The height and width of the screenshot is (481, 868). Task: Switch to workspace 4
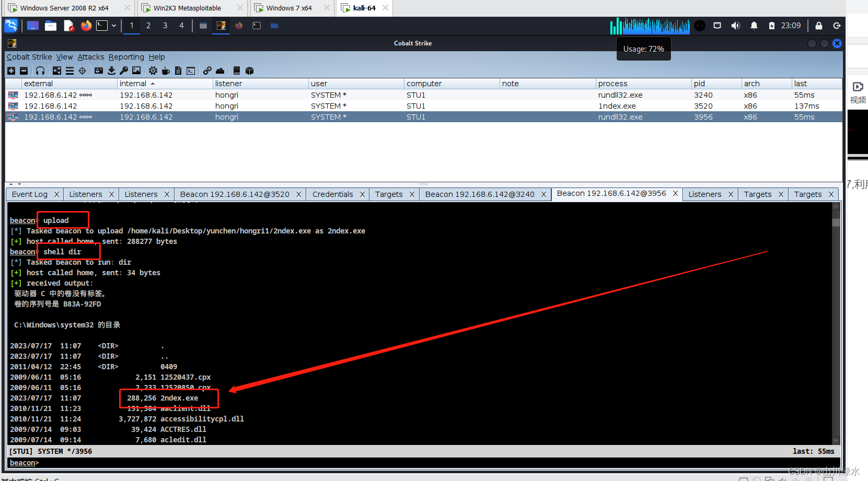coord(182,26)
